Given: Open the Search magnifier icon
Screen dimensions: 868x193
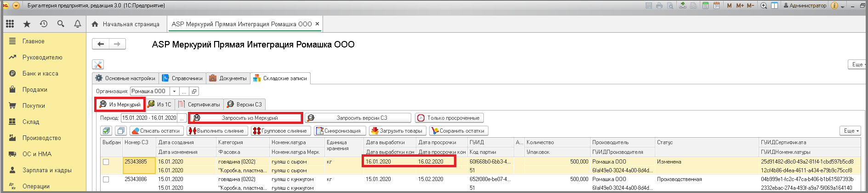Looking at the screenshot, I should coord(61,24).
